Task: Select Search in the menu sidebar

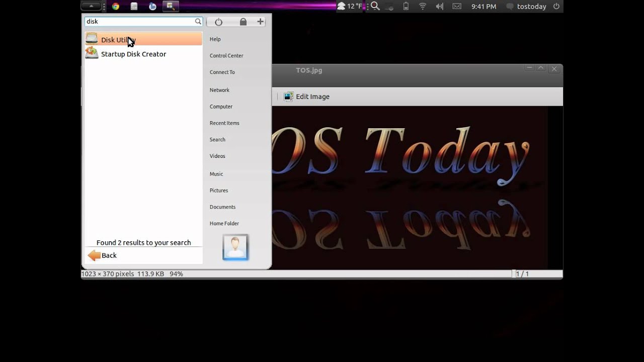Action: click(217, 140)
